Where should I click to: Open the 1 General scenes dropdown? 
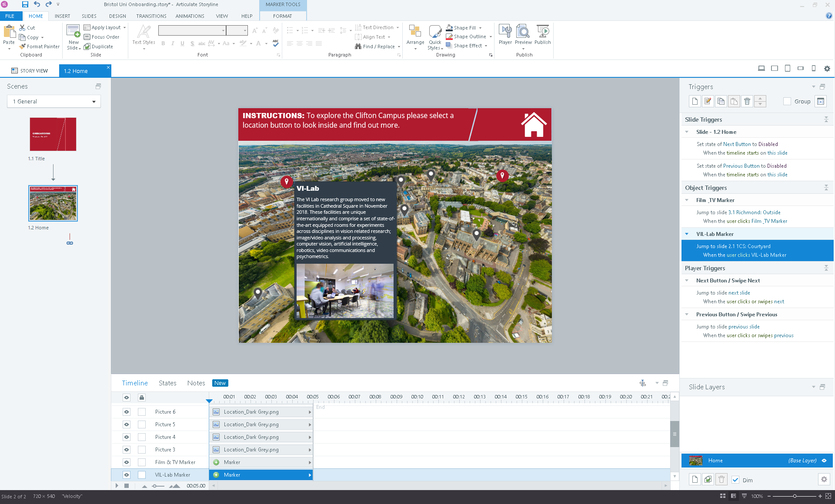pyautogui.click(x=54, y=101)
